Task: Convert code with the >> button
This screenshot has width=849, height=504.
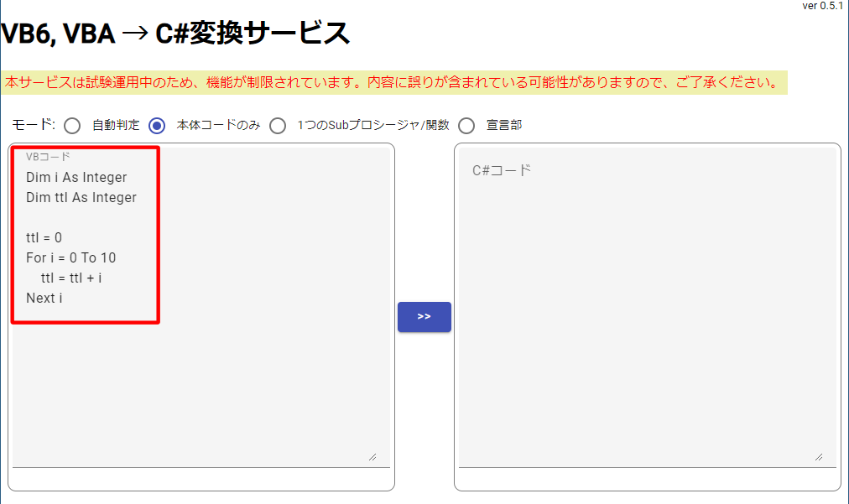Action: coord(424,317)
